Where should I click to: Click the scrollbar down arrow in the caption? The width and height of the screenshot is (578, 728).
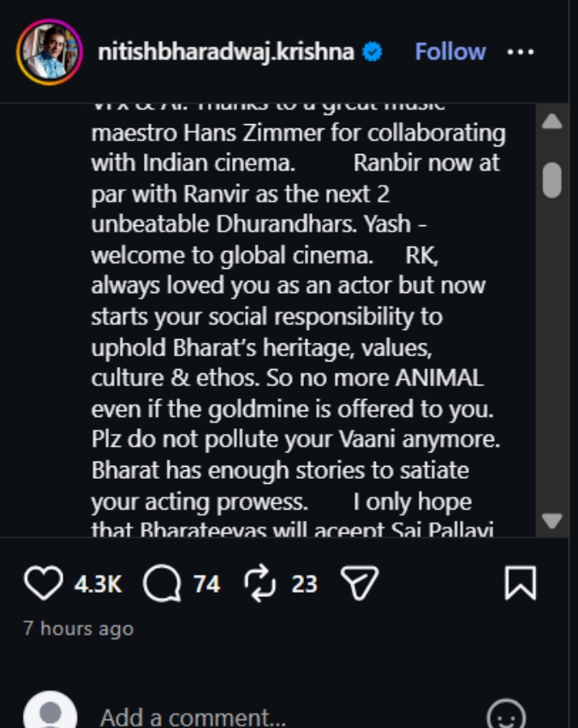tap(552, 521)
